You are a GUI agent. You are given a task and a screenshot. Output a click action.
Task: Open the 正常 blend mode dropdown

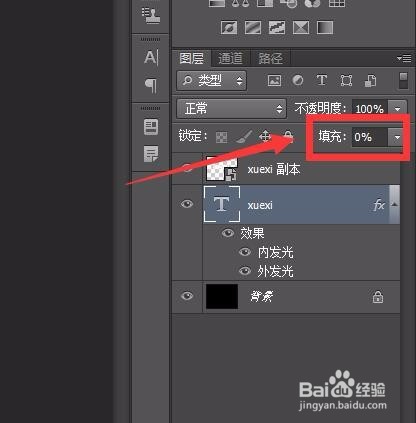[x=231, y=109]
